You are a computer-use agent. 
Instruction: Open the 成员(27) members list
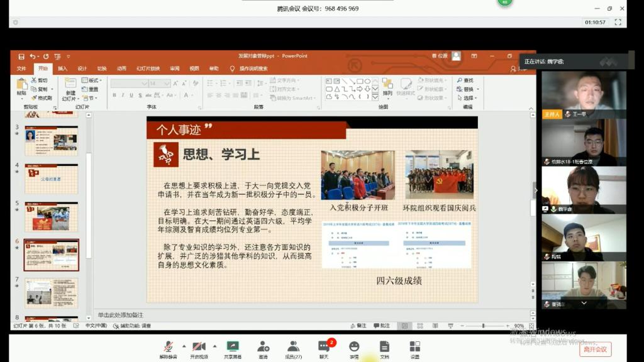click(x=293, y=347)
